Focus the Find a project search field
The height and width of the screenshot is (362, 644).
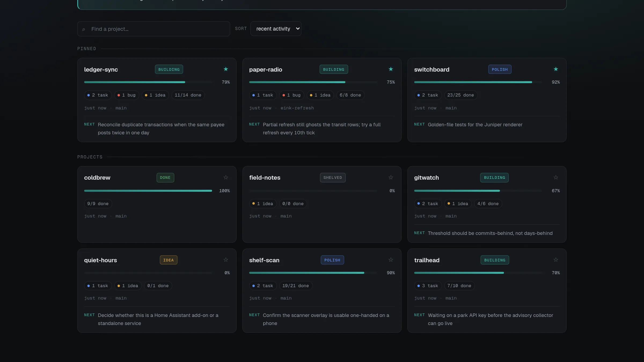[153, 29]
